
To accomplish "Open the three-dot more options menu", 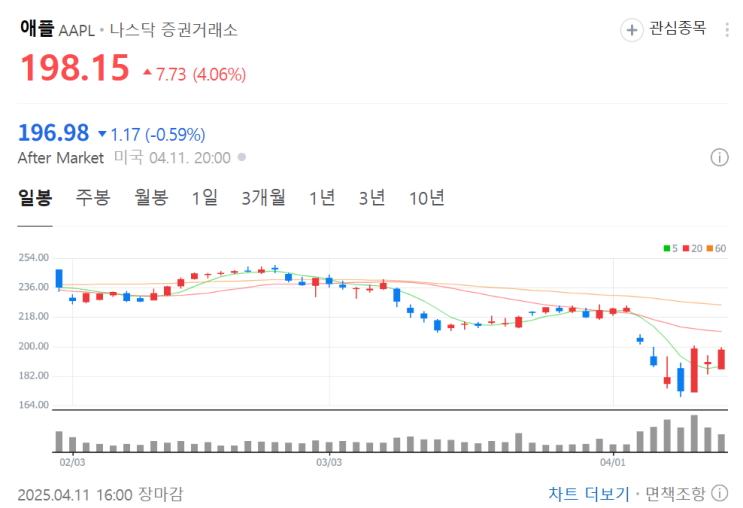I will tap(727, 30).
